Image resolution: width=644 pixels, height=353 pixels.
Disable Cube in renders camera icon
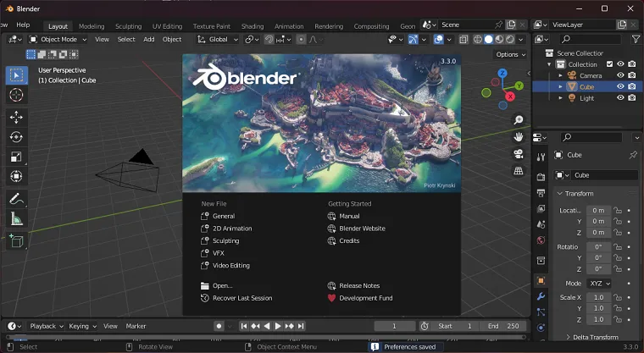tap(632, 86)
